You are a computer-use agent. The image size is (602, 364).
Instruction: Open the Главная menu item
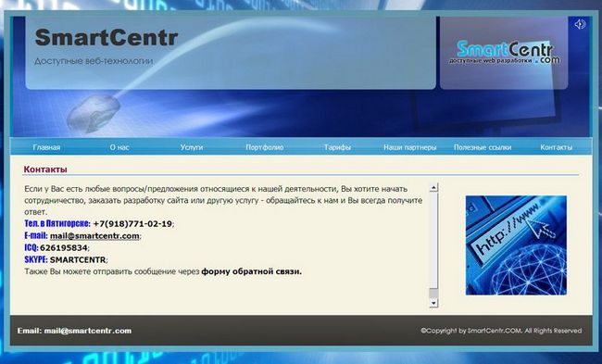[46, 147]
